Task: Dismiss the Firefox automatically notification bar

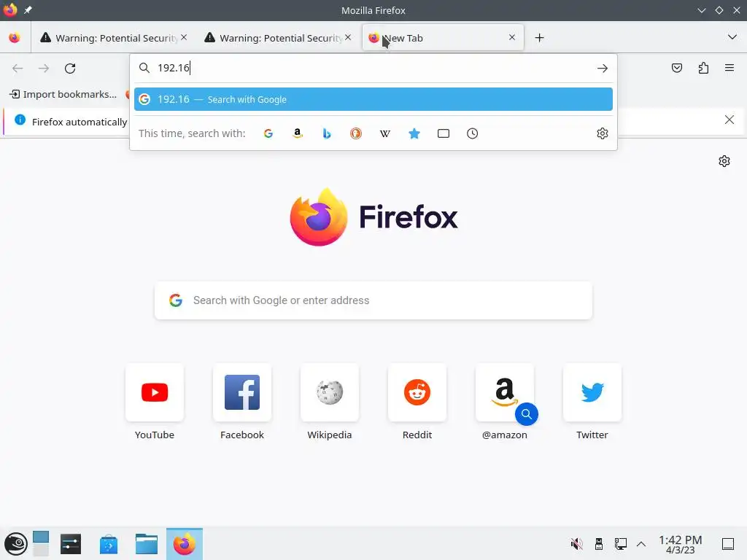Action: click(x=729, y=120)
